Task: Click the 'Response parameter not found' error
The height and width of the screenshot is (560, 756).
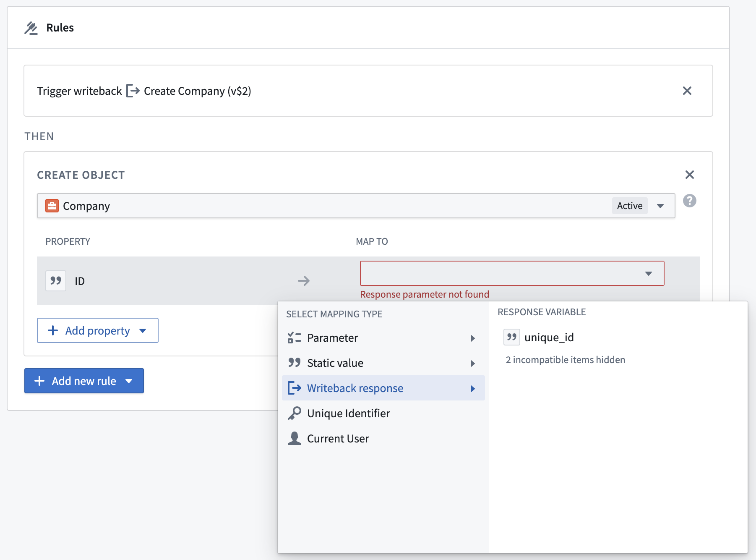Action: (x=425, y=294)
